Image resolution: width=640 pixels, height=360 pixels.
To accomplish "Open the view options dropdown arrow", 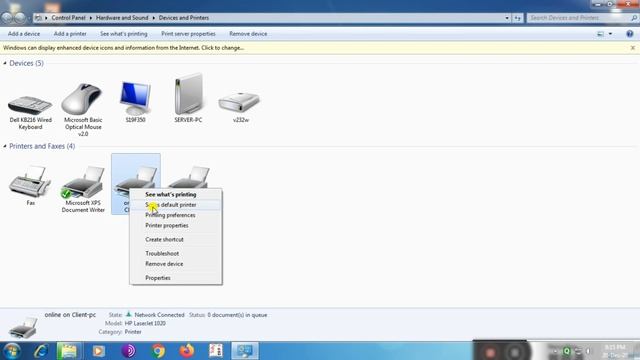I will (610, 34).
